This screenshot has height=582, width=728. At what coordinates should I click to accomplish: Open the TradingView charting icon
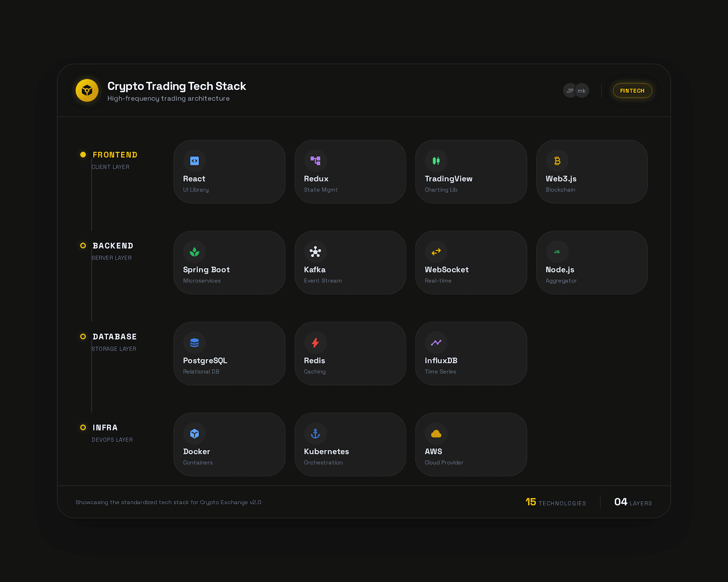point(435,161)
